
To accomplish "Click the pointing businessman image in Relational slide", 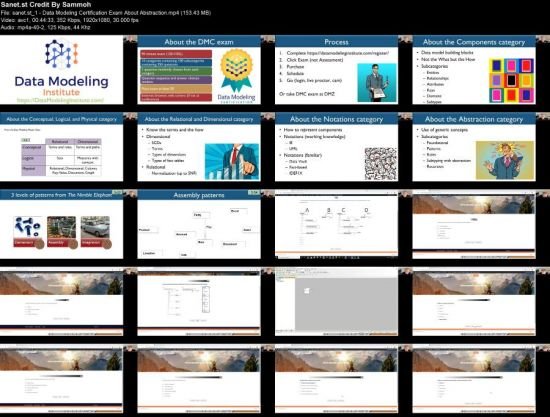I will click(232, 162).
